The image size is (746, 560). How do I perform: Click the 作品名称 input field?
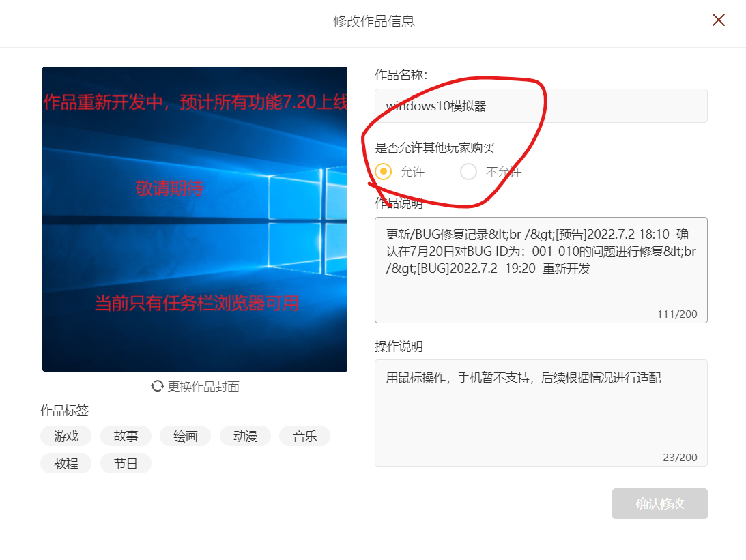541,106
